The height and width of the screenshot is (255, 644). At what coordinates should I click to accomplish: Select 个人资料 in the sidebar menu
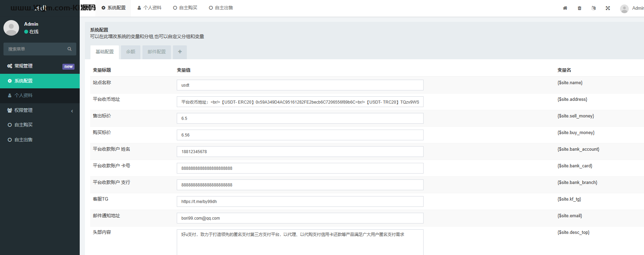point(24,96)
